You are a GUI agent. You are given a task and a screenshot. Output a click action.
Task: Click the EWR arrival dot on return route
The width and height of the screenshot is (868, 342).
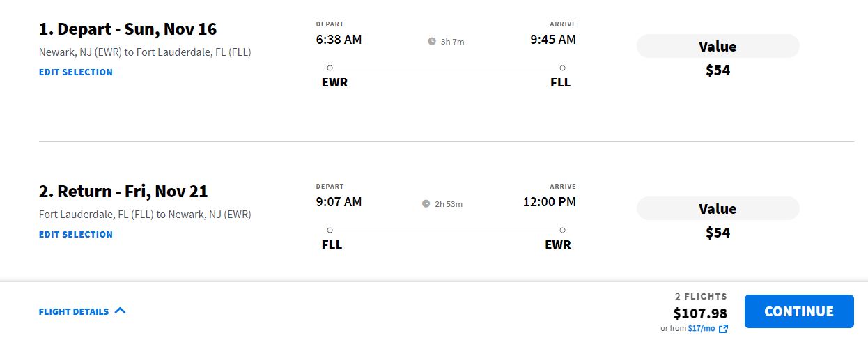(x=562, y=230)
